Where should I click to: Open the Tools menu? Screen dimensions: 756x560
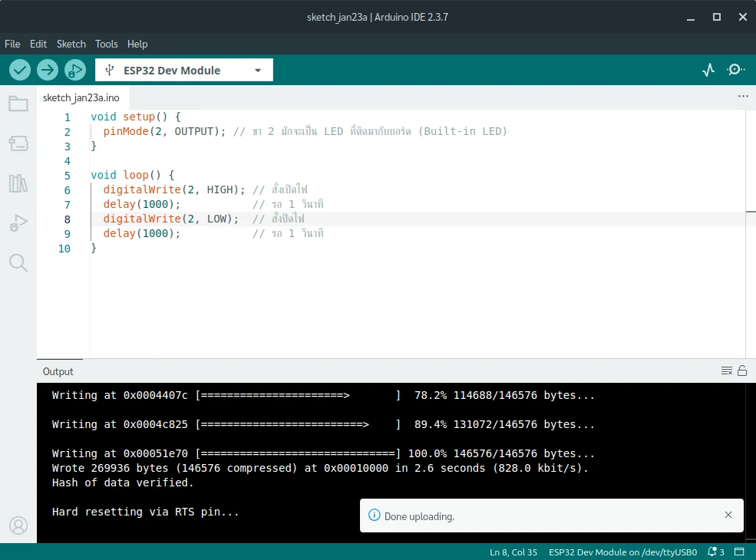[107, 44]
